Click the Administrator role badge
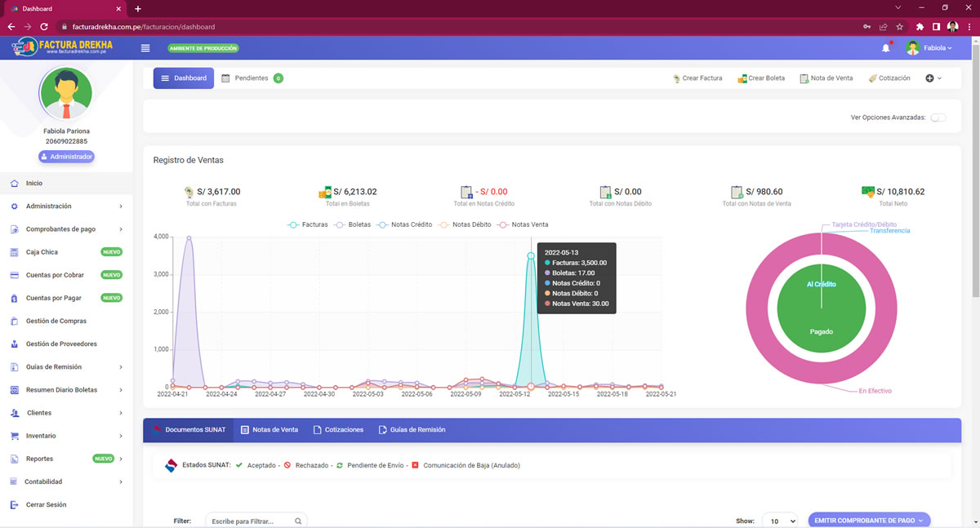Image resolution: width=980 pixels, height=528 pixels. click(x=66, y=157)
